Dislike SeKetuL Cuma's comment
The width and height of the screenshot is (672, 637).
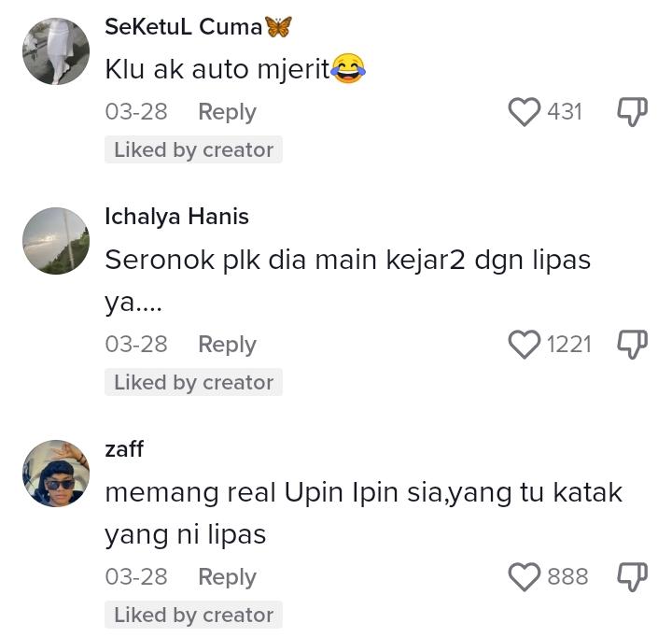click(x=632, y=112)
